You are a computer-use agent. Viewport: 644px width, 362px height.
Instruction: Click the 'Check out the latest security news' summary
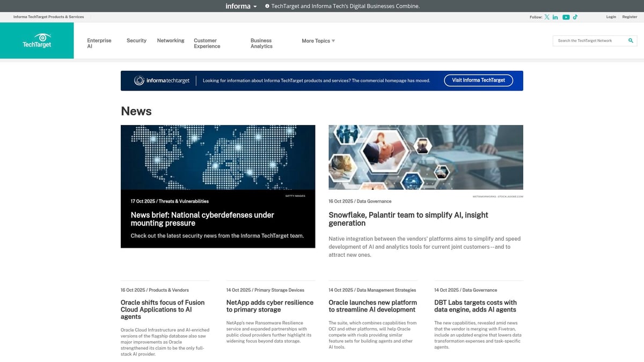click(217, 235)
